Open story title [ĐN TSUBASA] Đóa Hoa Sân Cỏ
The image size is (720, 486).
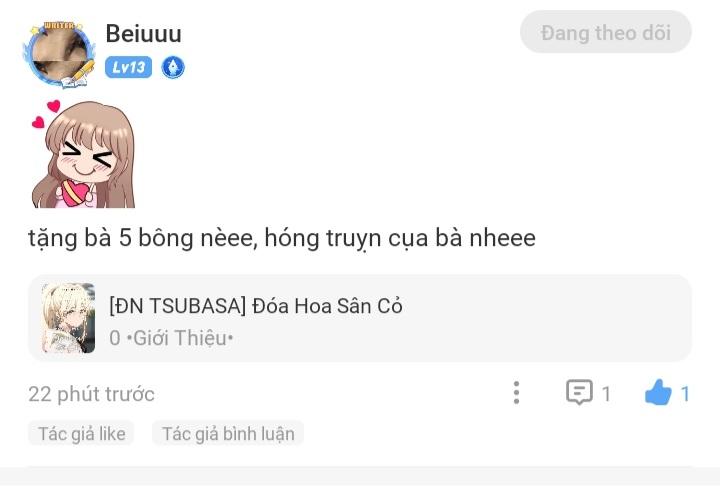coord(255,306)
